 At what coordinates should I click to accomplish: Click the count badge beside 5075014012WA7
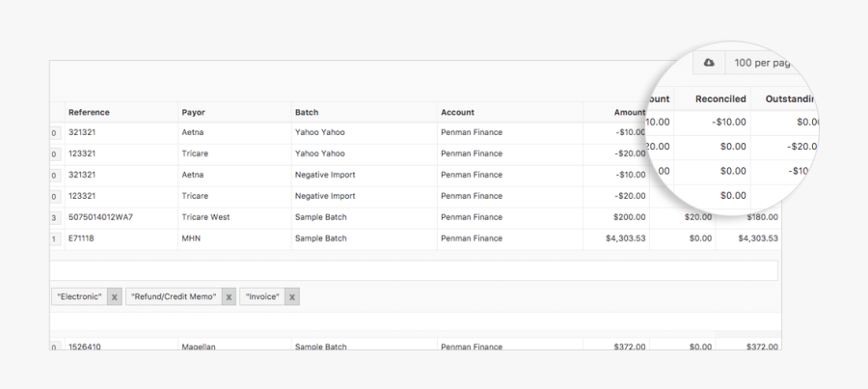(54, 218)
